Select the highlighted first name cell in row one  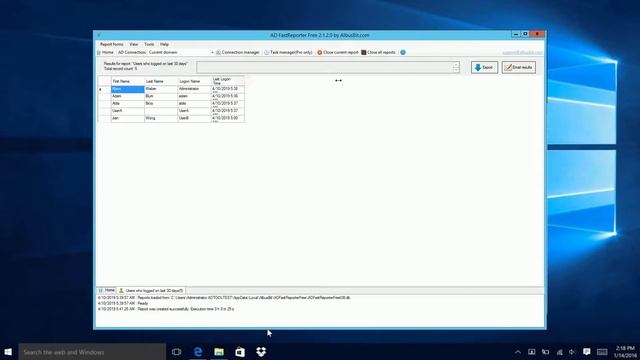(x=127, y=89)
